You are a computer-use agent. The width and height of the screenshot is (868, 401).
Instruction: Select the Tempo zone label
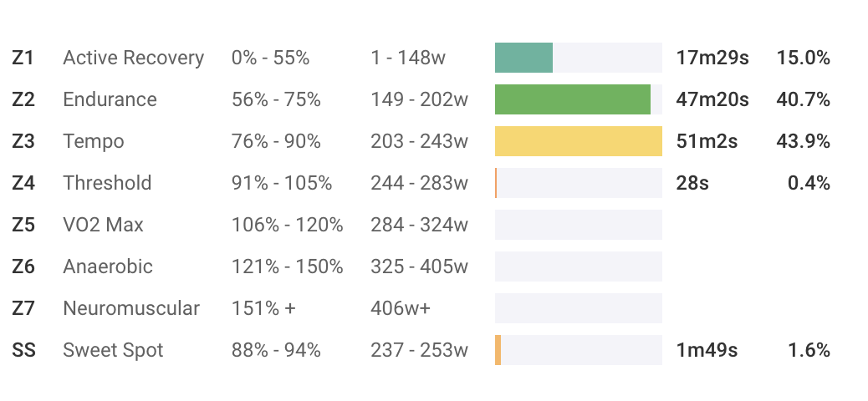tap(94, 141)
